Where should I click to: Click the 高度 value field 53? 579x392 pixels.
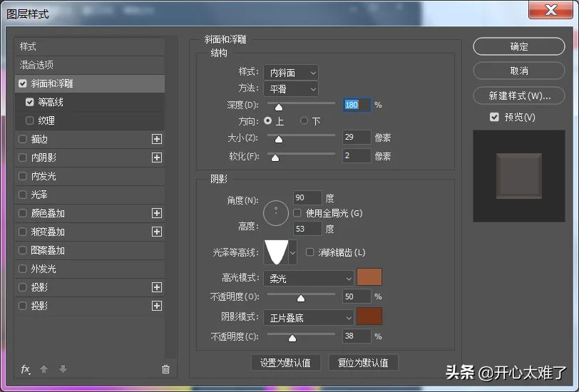click(307, 229)
